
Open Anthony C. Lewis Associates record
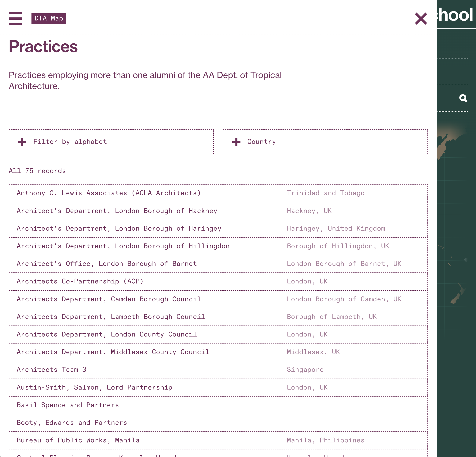(x=218, y=193)
